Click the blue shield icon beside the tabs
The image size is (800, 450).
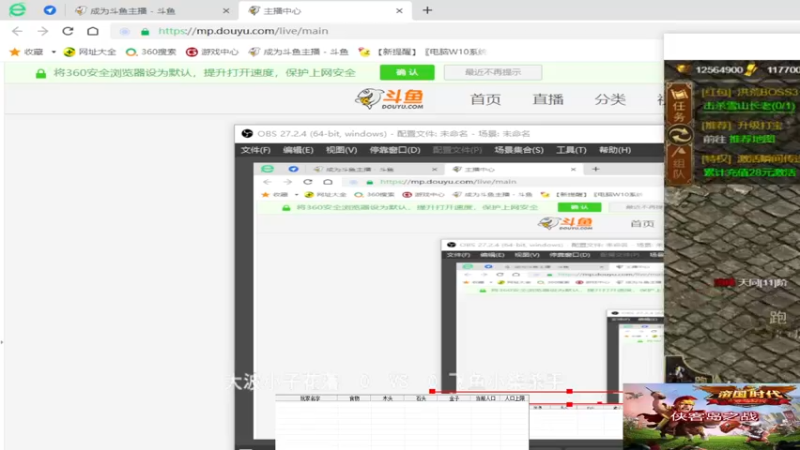click(x=49, y=10)
